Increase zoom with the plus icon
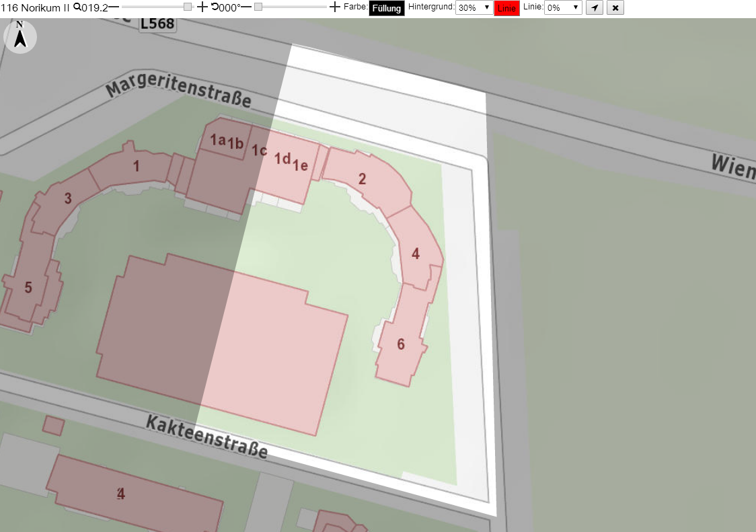The height and width of the screenshot is (532, 756). click(202, 7)
